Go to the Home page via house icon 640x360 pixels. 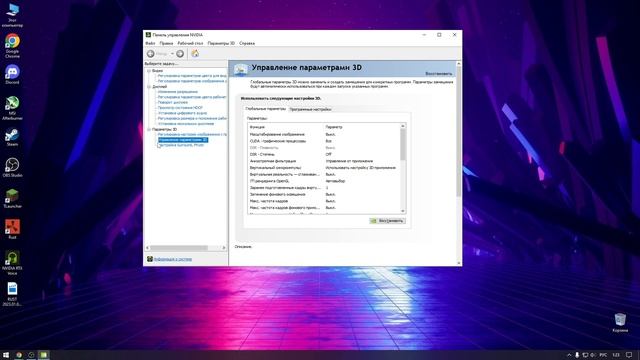(195, 53)
